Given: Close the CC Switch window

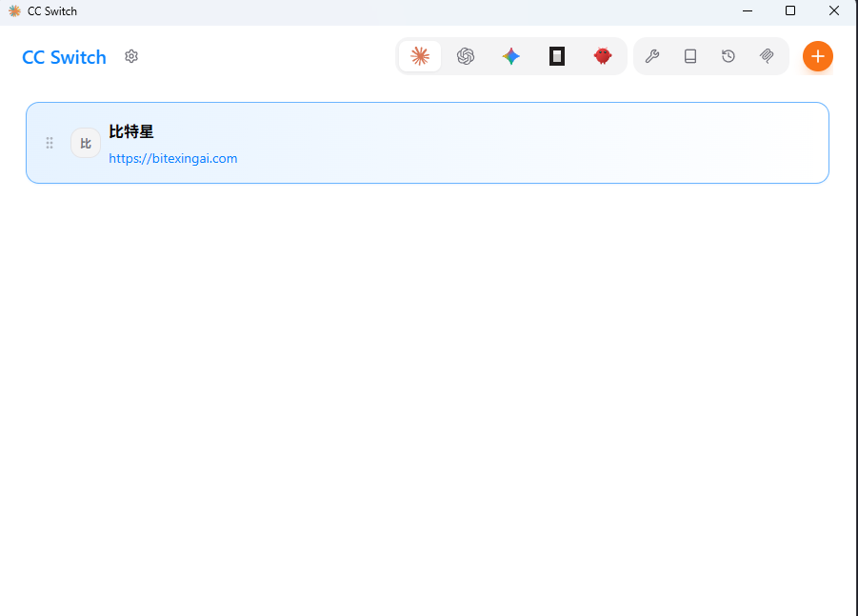Looking at the screenshot, I should [x=834, y=11].
